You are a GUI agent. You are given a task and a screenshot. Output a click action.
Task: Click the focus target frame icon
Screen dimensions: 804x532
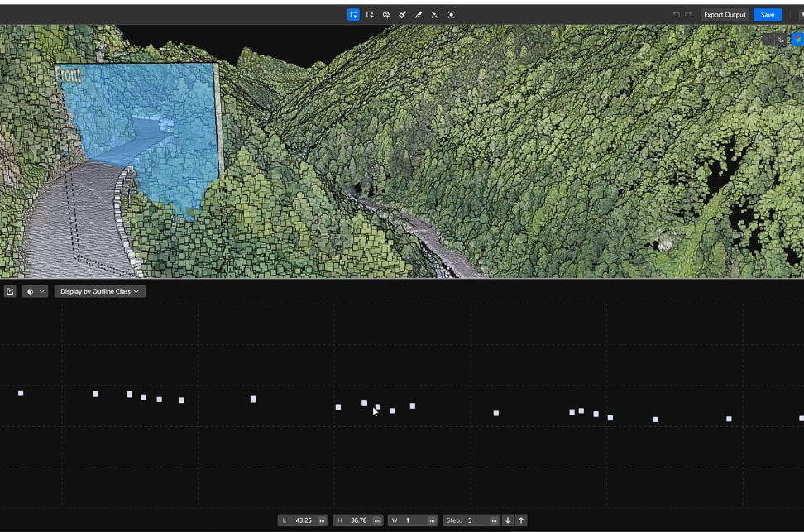pyautogui.click(x=451, y=15)
